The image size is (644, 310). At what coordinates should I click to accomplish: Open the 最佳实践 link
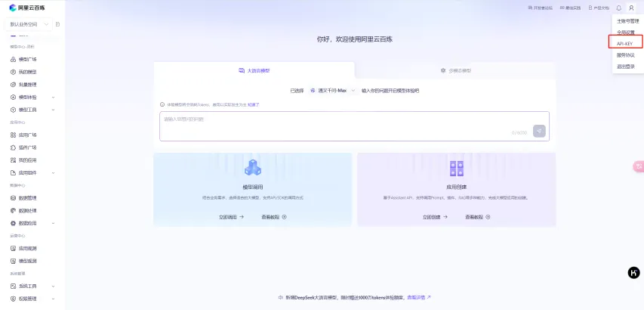point(571,8)
